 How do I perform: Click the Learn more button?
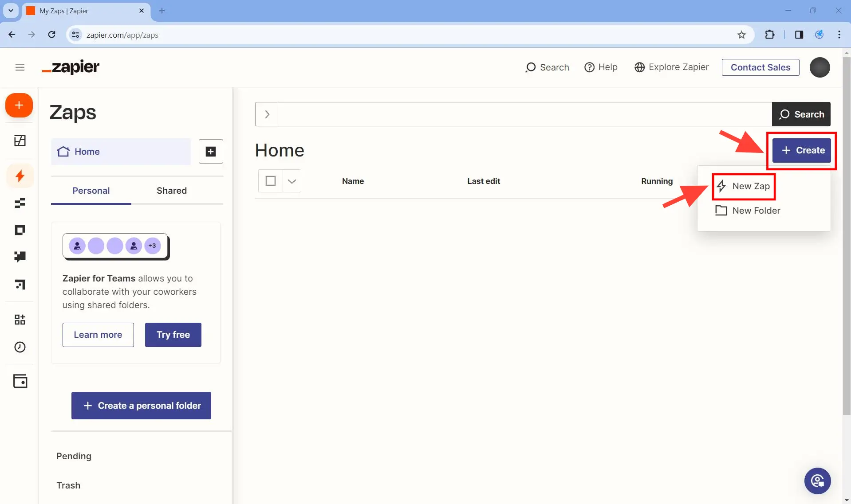pos(98,335)
